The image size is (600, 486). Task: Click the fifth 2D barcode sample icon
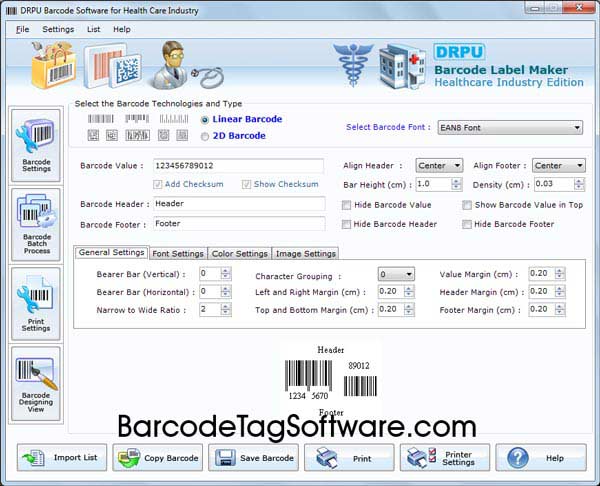click(182, 135)
